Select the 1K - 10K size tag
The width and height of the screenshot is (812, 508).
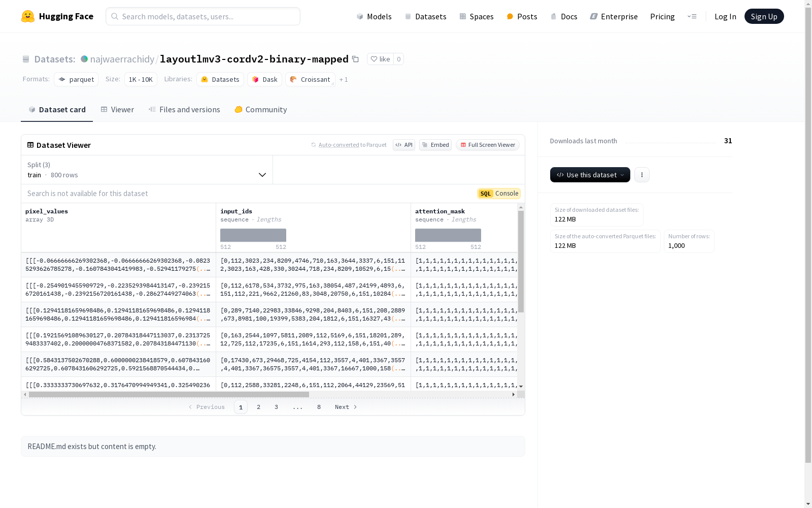(141, 79)
